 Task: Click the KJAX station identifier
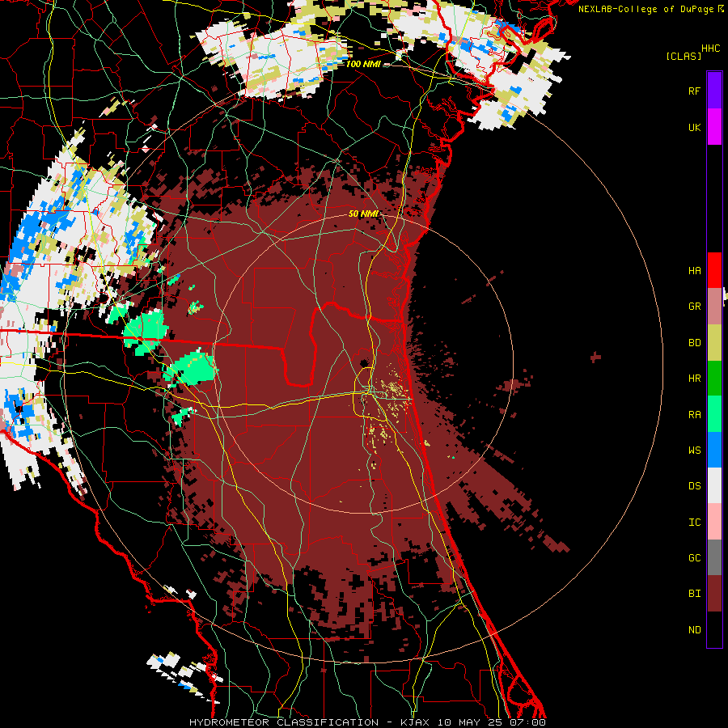pos(415,722)
